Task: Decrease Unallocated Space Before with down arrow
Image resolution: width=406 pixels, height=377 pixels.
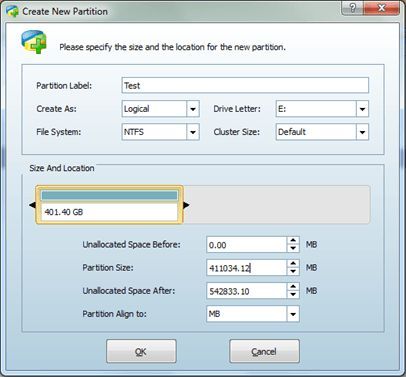Action: tap(293, 249)
